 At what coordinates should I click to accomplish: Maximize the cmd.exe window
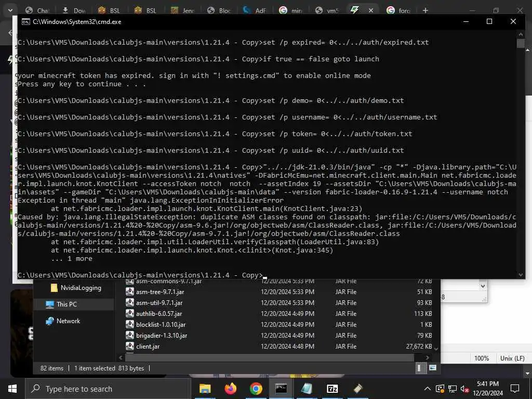pos(489,22)
